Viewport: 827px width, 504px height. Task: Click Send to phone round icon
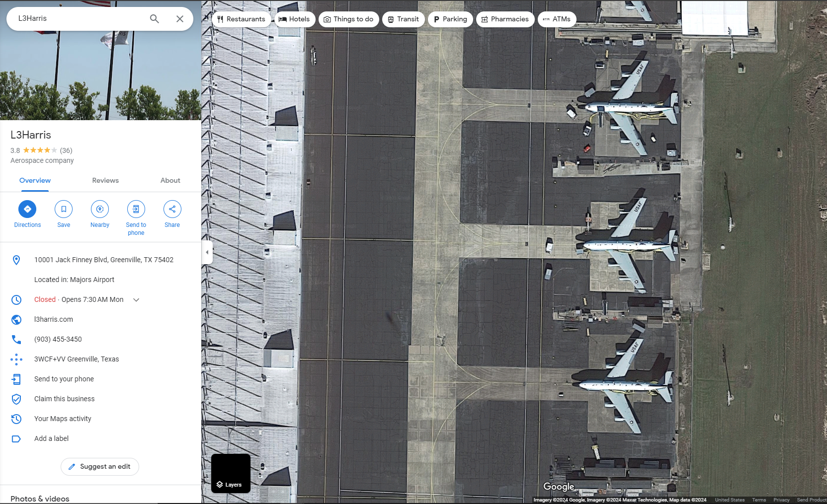tap(136, 209)
